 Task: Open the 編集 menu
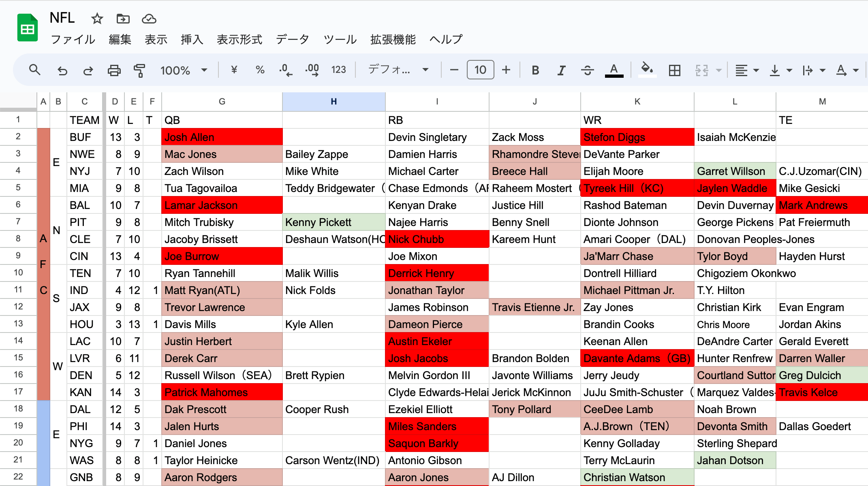point(120,39)
